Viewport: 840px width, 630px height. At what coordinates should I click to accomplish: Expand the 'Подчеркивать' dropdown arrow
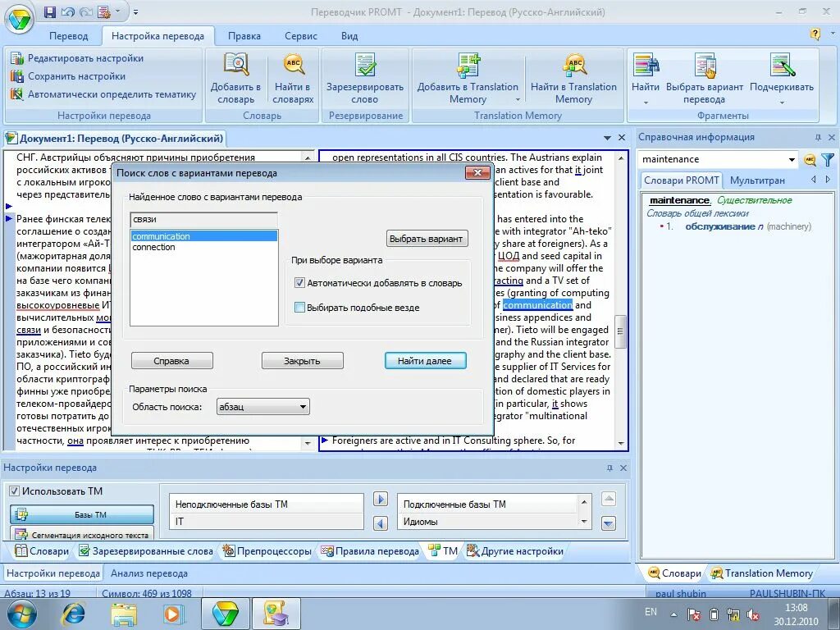click(782, 103)
